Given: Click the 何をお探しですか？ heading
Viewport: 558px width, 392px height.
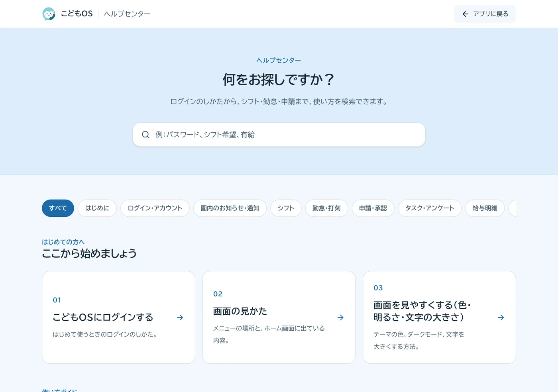Looking at the screenshot, I should click(x=279, y=80).
